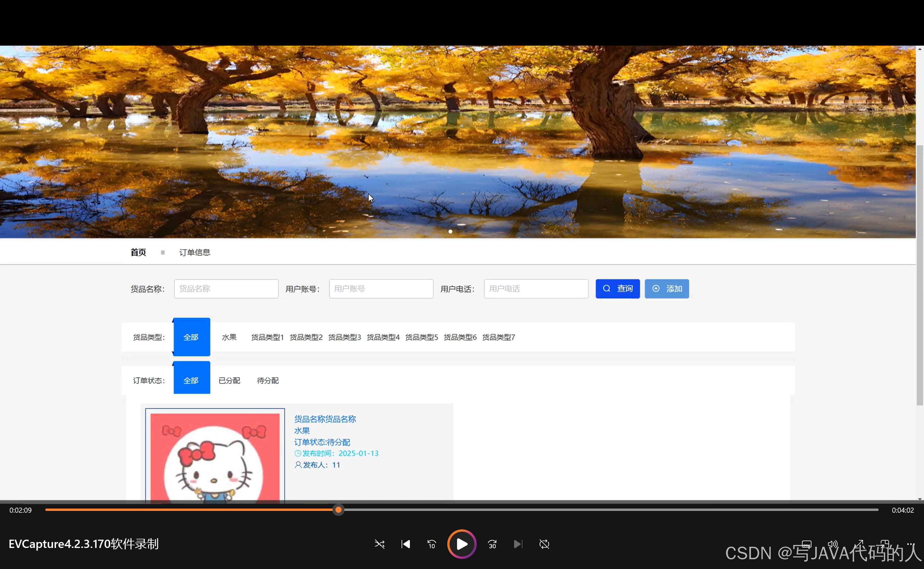Select 全部 under 货品类型
Screen dimensions: 924x569
point(191,337)
